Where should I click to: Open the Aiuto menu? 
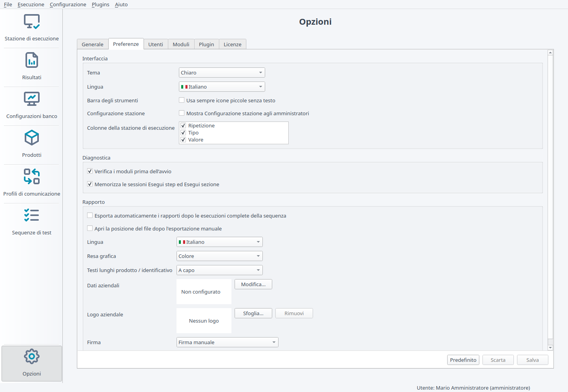(x=121, y=4)
